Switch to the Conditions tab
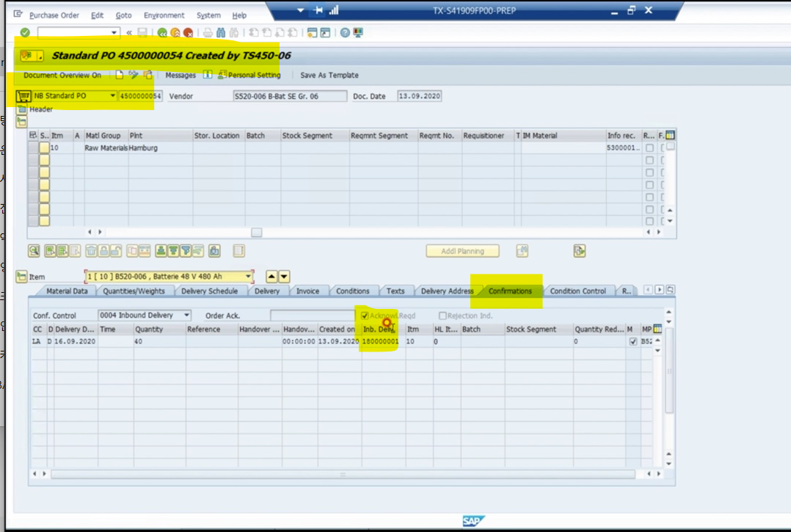 353,291
